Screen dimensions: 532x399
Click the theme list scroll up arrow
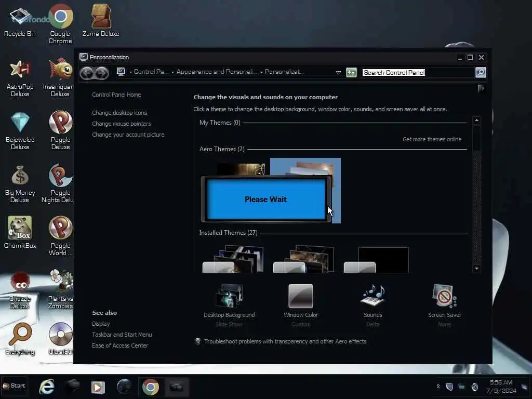tap(477, 120)
